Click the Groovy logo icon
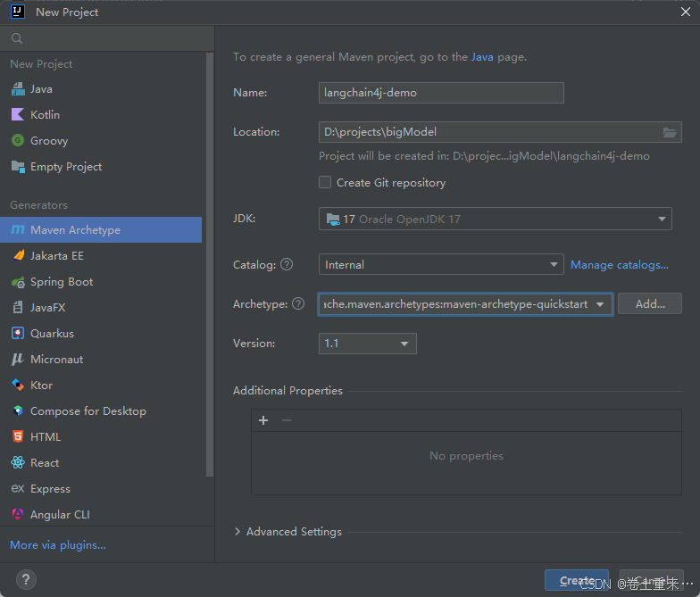The height and width of the screenshot is (597, 700). click(x=18, y=141)
